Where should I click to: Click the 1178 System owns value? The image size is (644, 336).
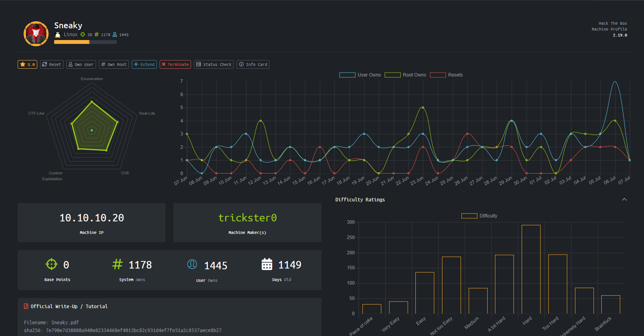coord(140,265)
